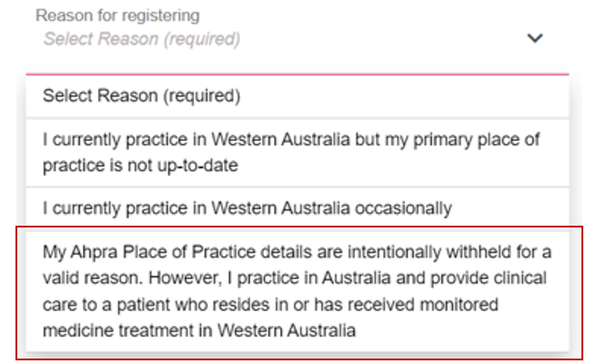The width and height of the screenshot is (596, 364).
Task: Click the dropdown chevron arrow
Action: click(536, 38)
